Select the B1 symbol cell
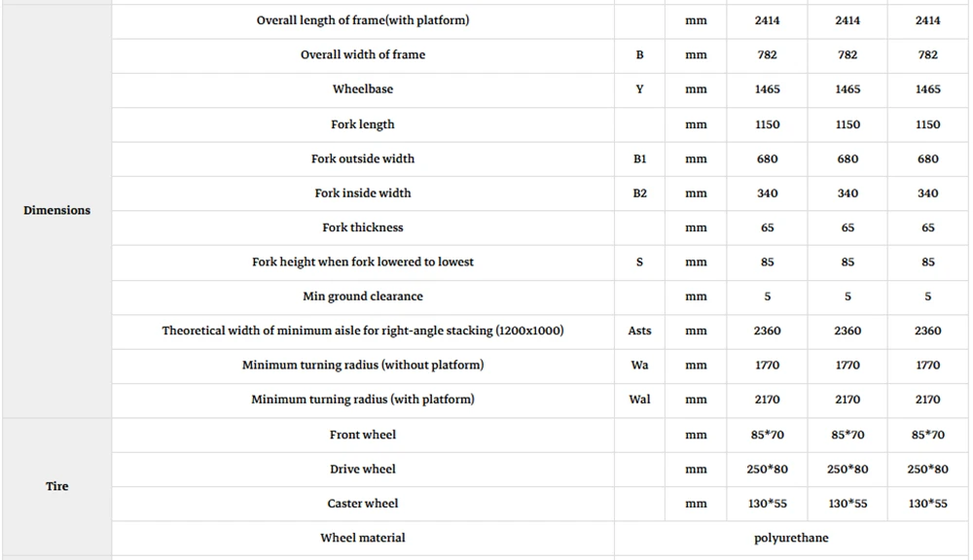The height and width of the screenshot is (560, 973). pos(640,158)
